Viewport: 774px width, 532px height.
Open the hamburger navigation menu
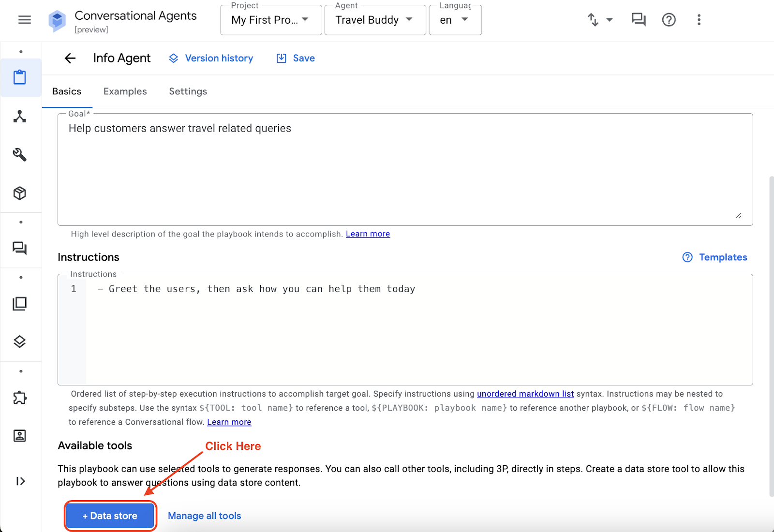(x=24, y=20)
